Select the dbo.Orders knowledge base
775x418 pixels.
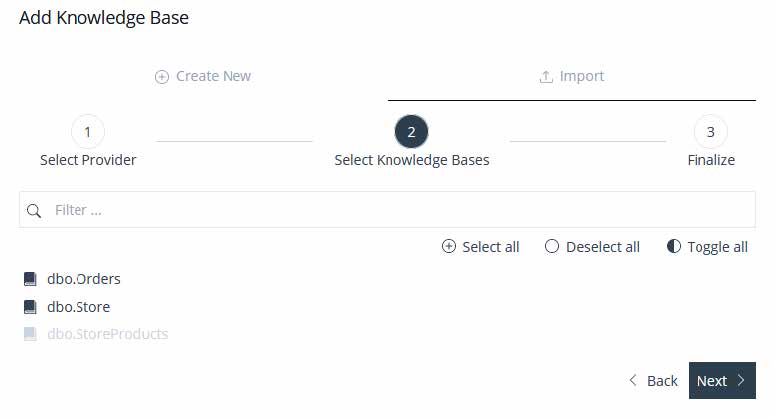coord(84,279)
